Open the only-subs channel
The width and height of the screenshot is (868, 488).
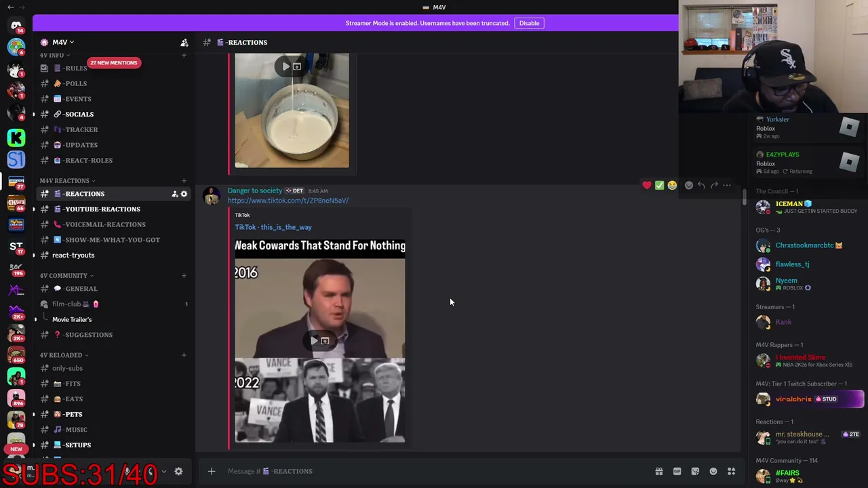pyautogui.click(x=113, y=368)
